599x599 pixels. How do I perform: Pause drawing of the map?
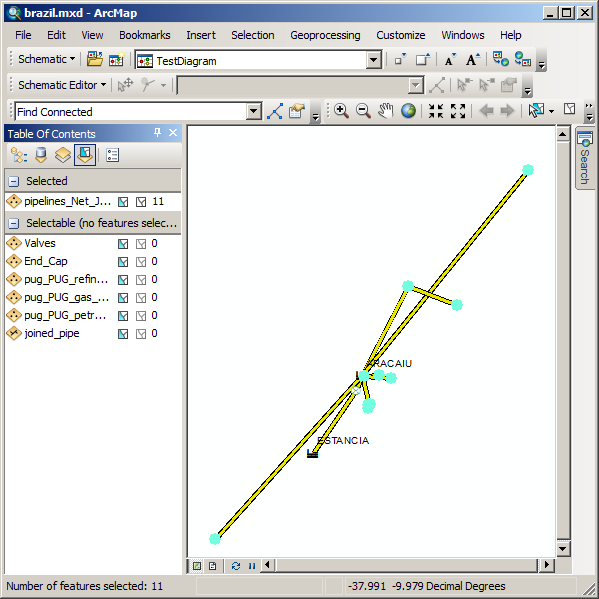pyautogui.click(x=252, y=566)
